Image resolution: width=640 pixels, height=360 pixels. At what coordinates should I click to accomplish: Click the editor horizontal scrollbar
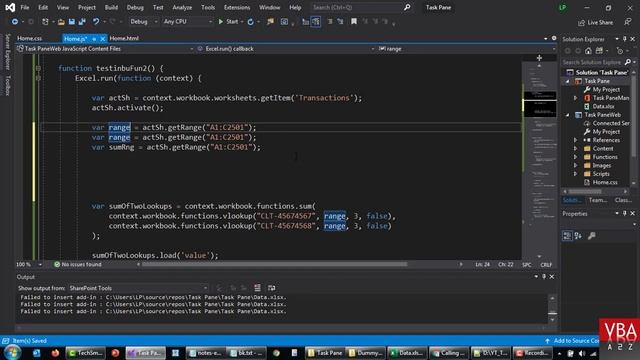(274, 264)
